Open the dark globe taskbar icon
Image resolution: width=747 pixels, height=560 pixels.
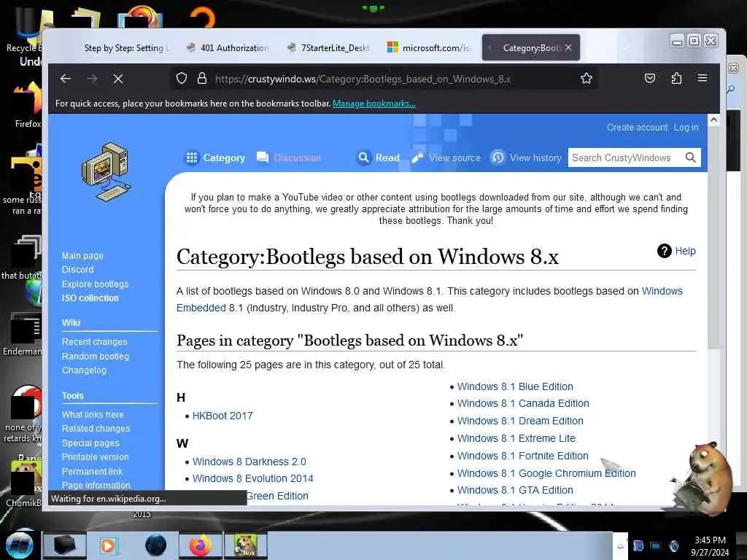coord(155,545)
